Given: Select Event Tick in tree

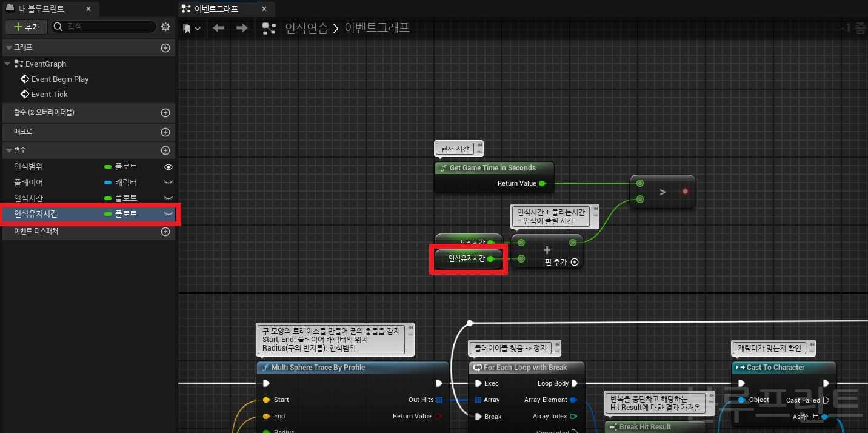Looking at the screenshot, I should [x=50, y=94].
